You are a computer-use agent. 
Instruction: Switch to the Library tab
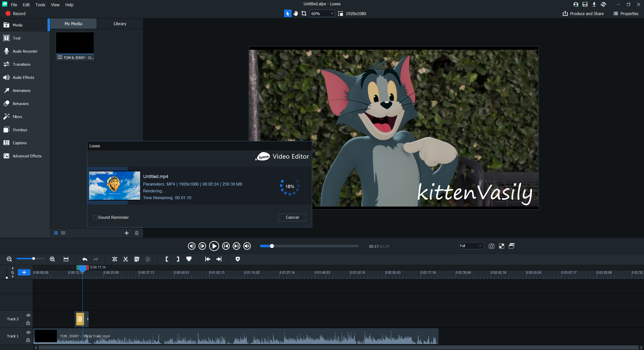(x=120, y=24)
